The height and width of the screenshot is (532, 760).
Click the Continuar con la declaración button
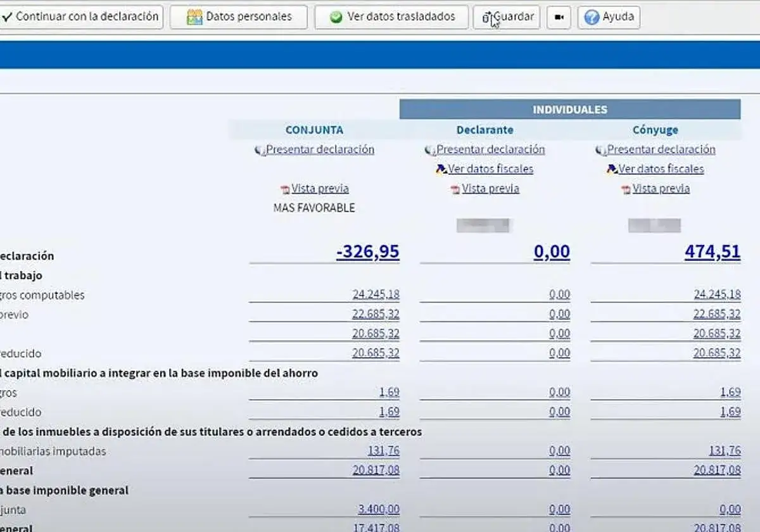(x=80, y=16)
